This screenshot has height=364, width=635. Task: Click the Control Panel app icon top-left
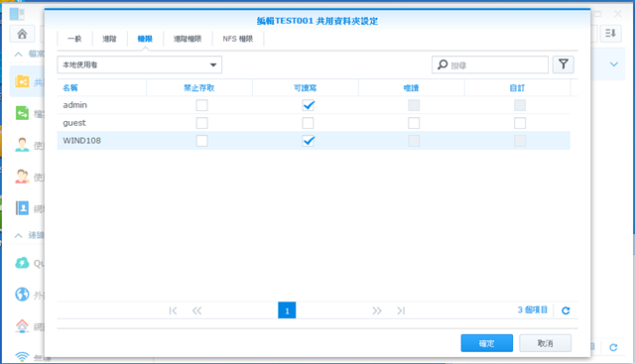tap(17, 14)
